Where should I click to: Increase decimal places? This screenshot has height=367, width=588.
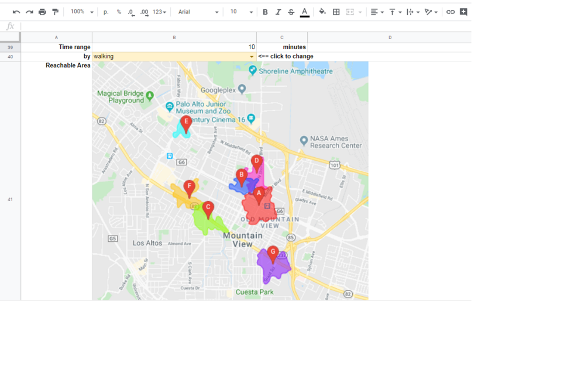145,12
